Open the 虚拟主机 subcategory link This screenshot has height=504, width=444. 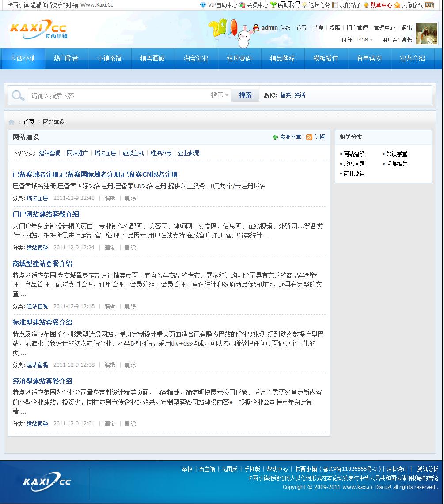click(x=133, y=153)
